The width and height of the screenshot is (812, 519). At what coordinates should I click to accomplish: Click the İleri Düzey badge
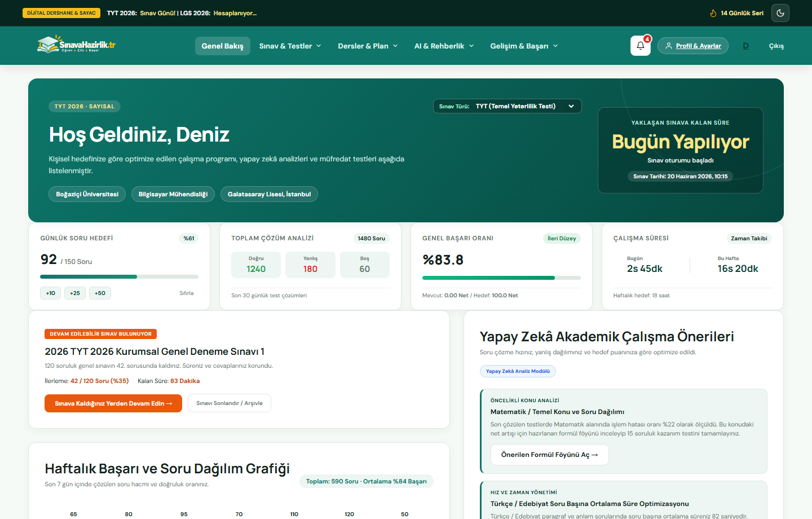[562, 238]
